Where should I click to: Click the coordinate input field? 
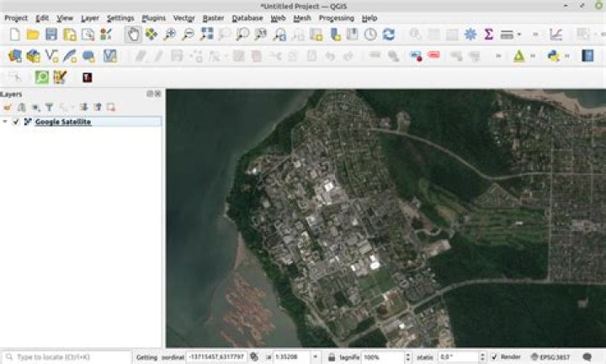(216, 357)
